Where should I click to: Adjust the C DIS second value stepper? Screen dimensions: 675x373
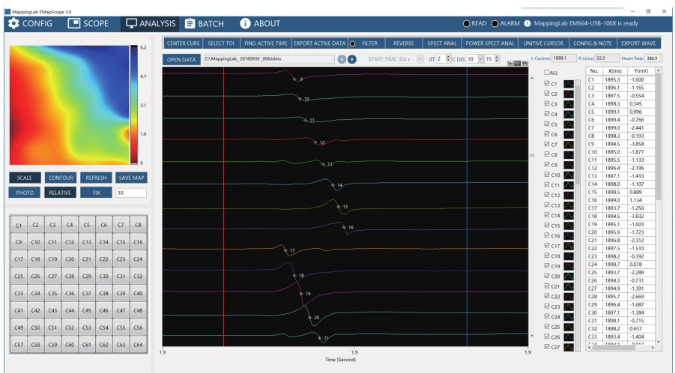[497, 59]
